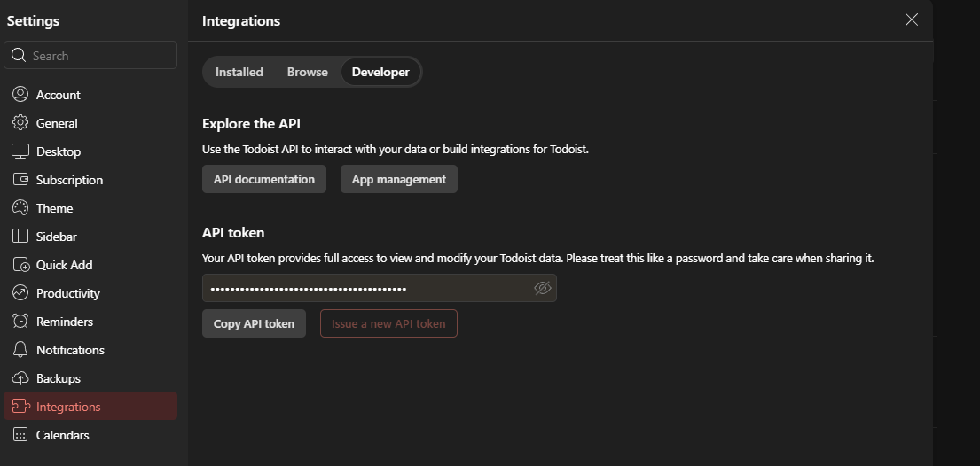Open Subscription settings
Screen dimensions: 980x466
(90, 180)
